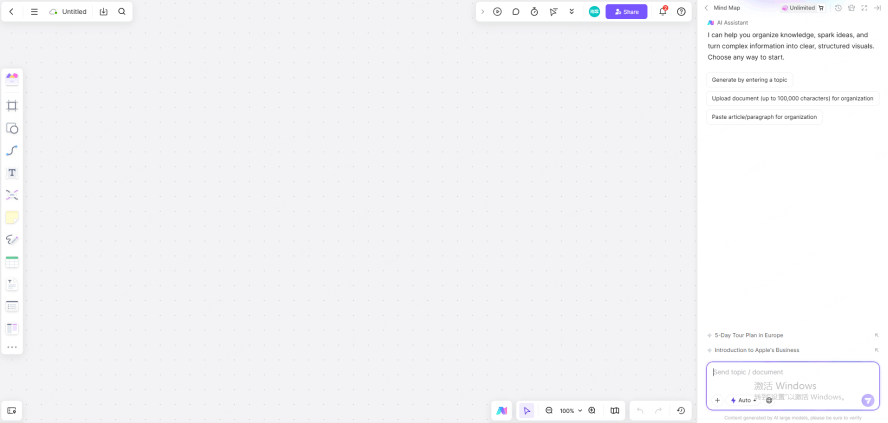Open the hamburger main menu

(34, 11)
